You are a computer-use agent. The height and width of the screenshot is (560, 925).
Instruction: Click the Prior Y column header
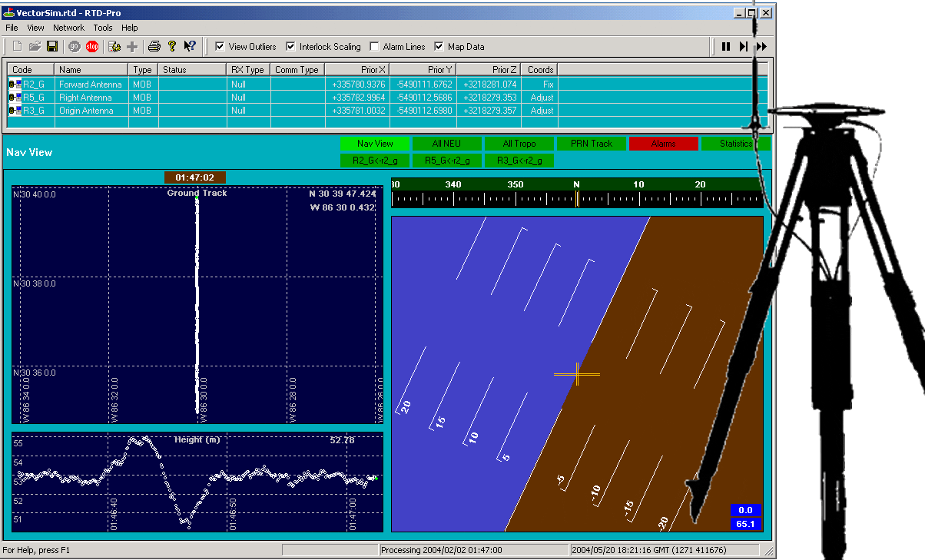(x=423, y=70)
